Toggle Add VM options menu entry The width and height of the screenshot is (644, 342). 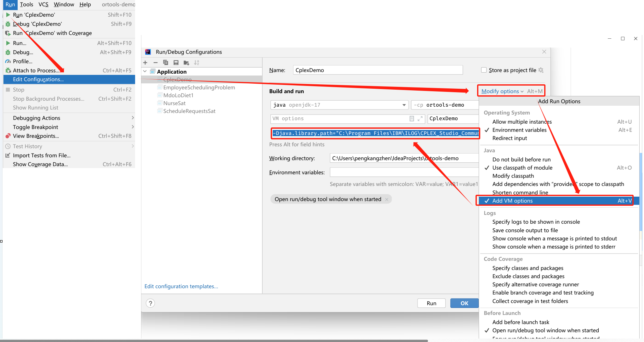(x=512, y=201)
